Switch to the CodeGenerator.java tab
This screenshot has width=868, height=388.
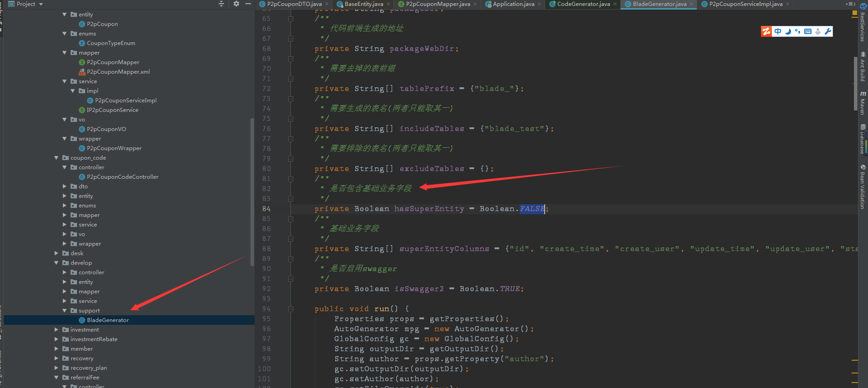pos(583,4)
